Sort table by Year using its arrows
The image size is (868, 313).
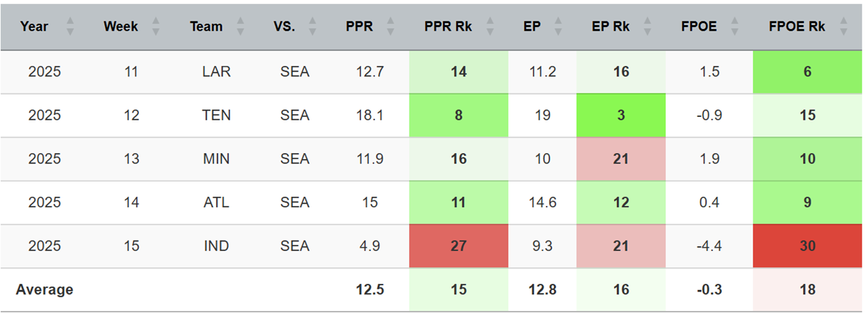pos(70,27)
